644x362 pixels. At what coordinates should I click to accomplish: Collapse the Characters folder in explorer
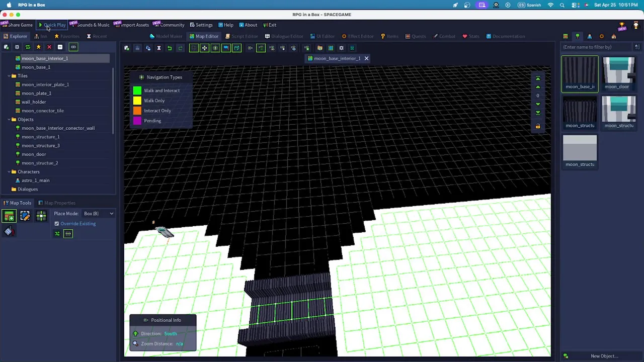pyautogui.click(x=9, y=172)
